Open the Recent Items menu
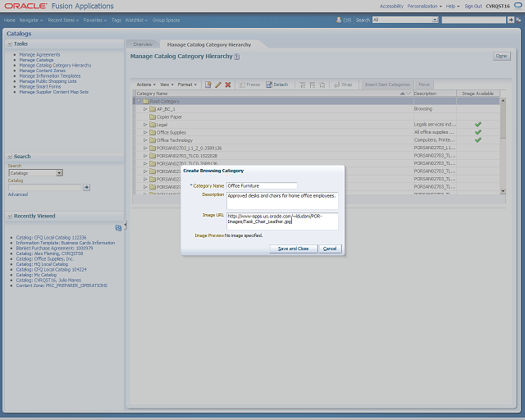The height and width of the screenshot is (420, 525). click(63, 20)
